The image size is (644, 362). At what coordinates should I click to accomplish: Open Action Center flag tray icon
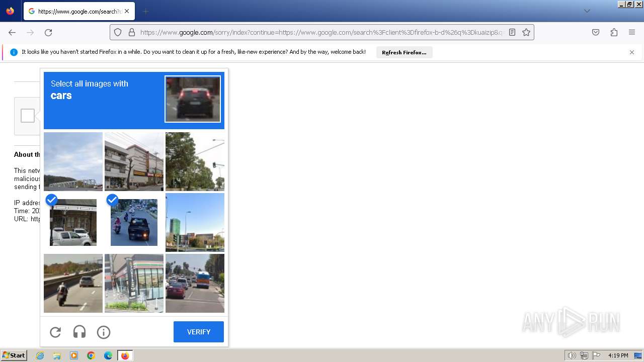(596, 355)
